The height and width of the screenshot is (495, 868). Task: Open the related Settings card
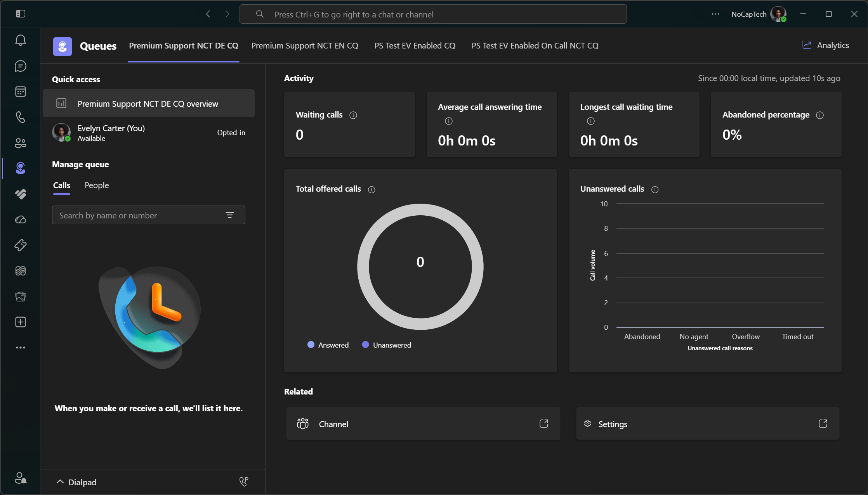708,424
